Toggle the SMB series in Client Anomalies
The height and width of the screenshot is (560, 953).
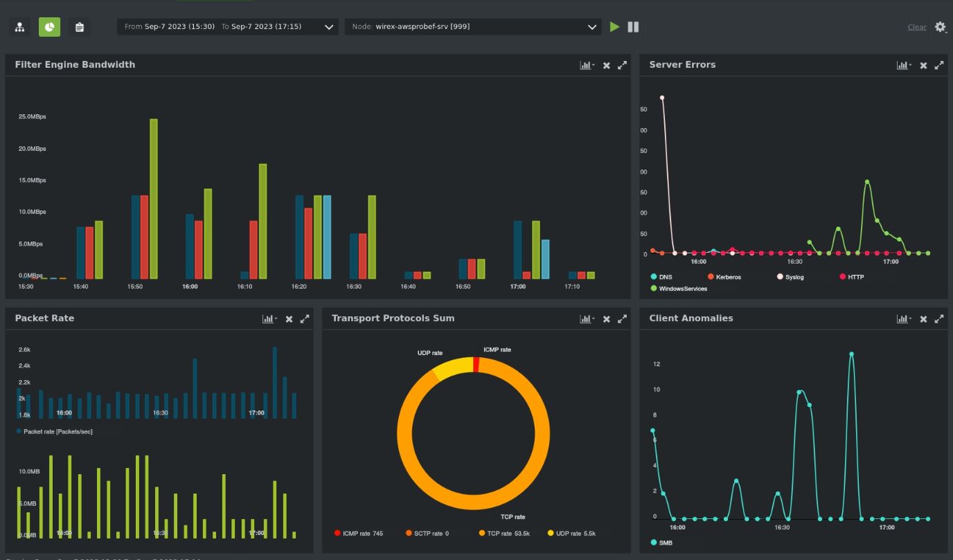665,543
